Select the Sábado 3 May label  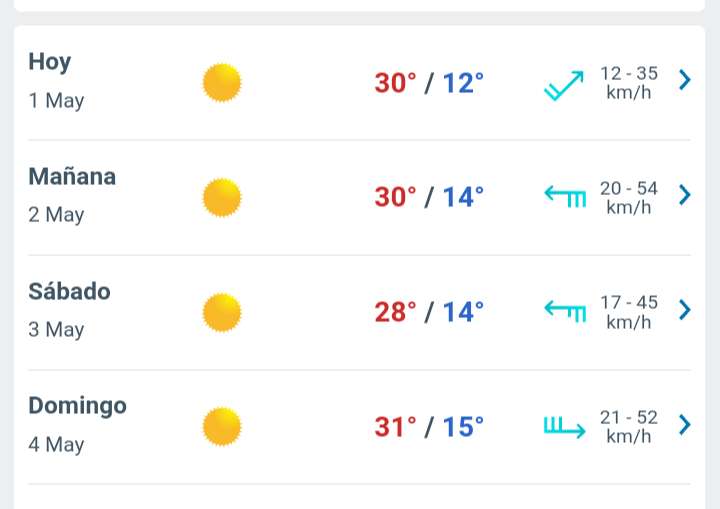[x=69, y=310]
